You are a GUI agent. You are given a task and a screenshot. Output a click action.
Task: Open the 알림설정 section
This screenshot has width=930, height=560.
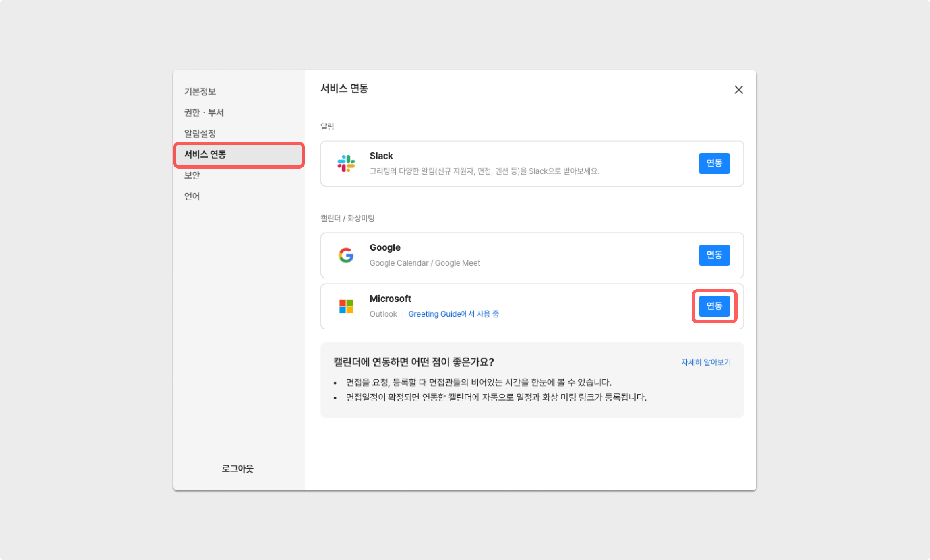pyautogui.click(x=200, y=133)
